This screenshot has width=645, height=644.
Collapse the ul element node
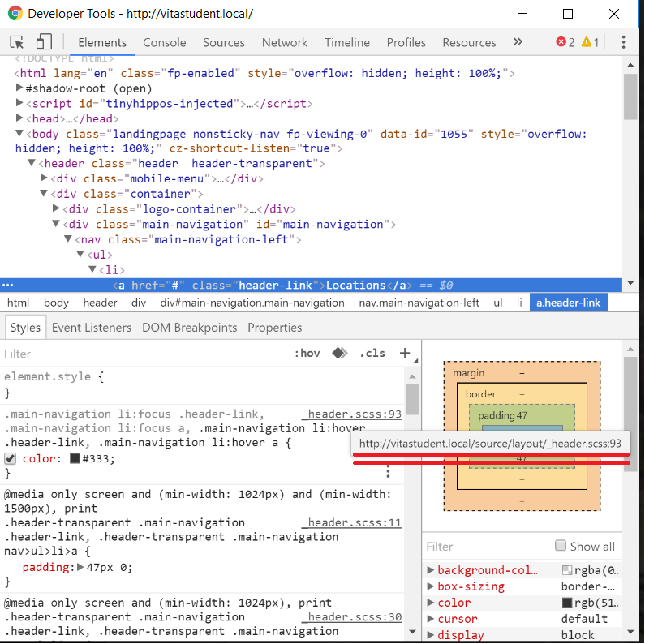[x=80, y=254]
